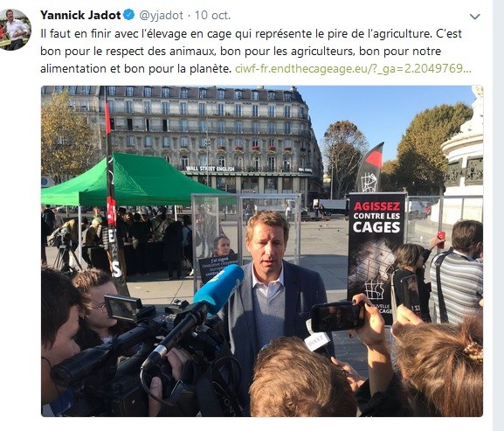Click the black feather flag in the photo

pos(370,168)
